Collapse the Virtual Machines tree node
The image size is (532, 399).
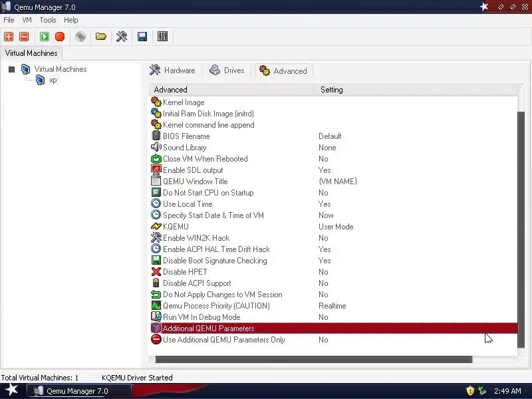pyautogui.click(x=12, y=70)
